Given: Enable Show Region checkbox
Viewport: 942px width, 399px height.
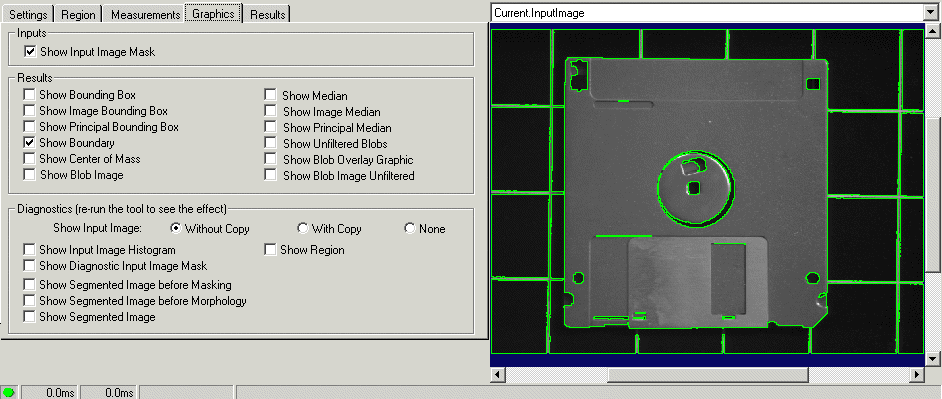Looking at the screenshot, I should coord(270,249).
